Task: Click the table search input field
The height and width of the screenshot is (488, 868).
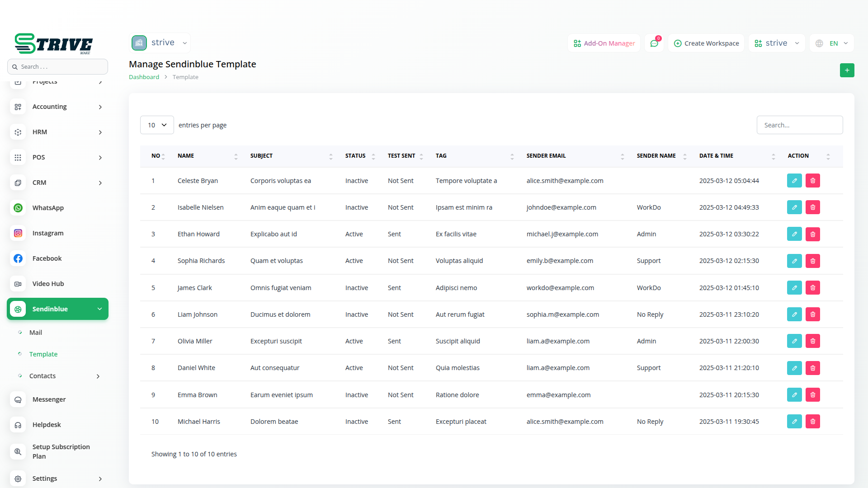Action: (x=799, y=125)
